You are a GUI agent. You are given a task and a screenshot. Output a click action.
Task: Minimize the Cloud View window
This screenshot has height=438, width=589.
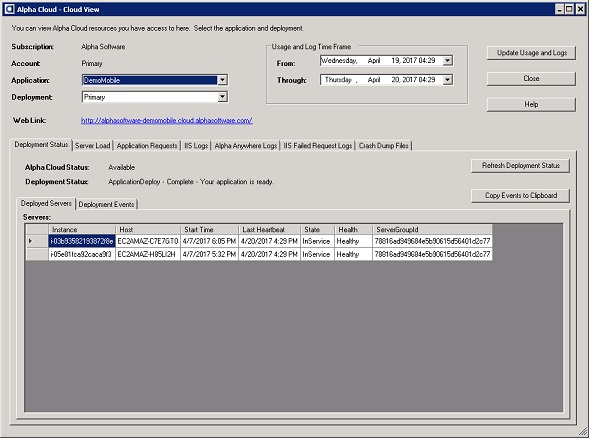[560, 9]
